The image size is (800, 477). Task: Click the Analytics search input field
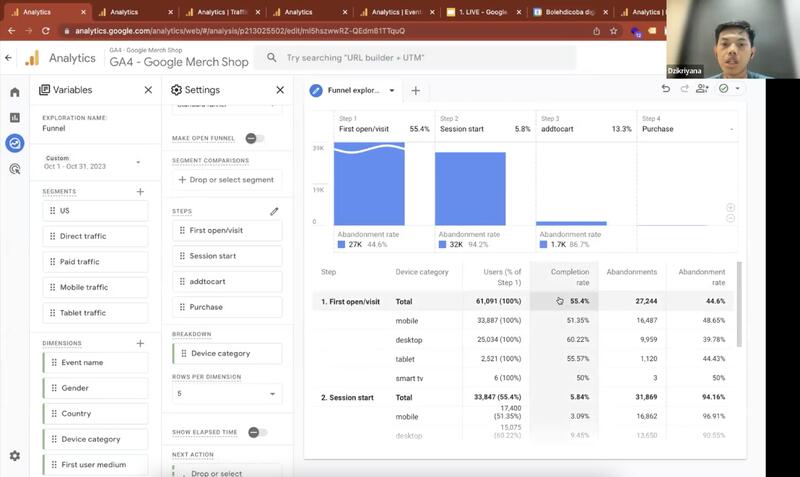tap(420, 58)
